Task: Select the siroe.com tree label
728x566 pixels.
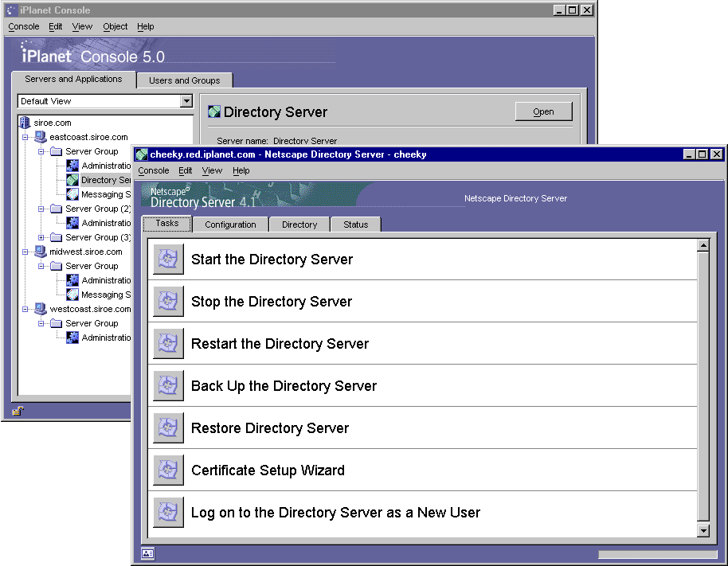Action: tap(53, 123)
